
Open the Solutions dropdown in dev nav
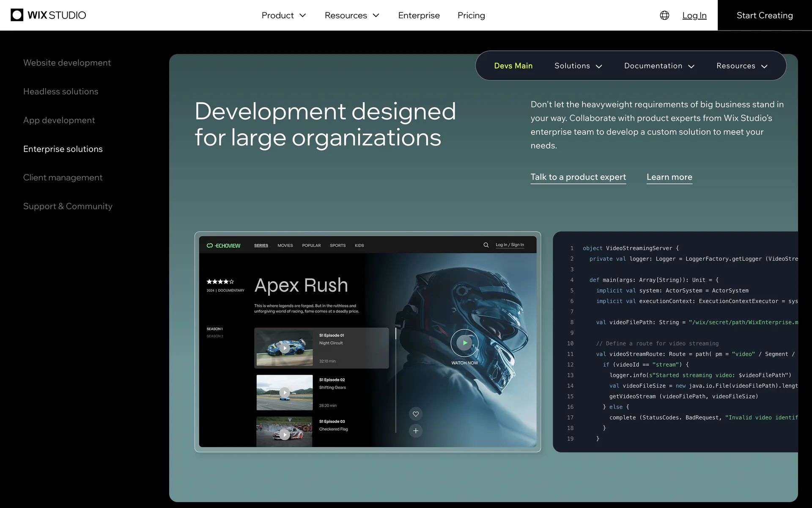click(578, 66)
